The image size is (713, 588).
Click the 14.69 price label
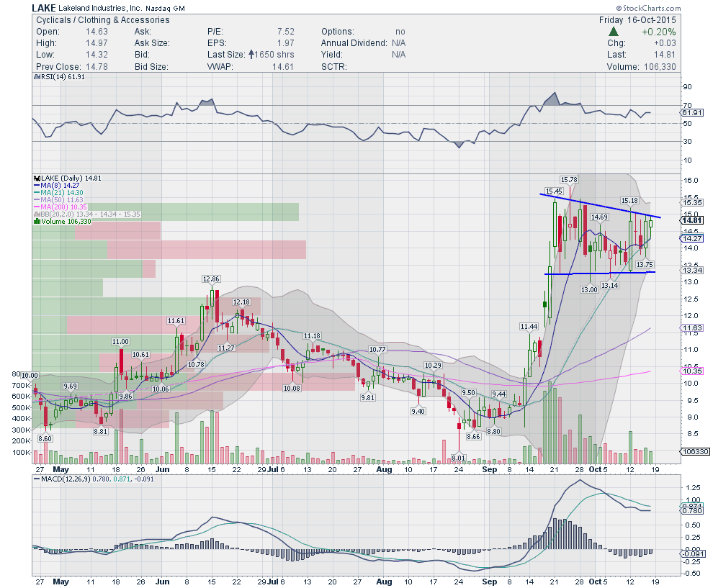[x=599, y=217]
